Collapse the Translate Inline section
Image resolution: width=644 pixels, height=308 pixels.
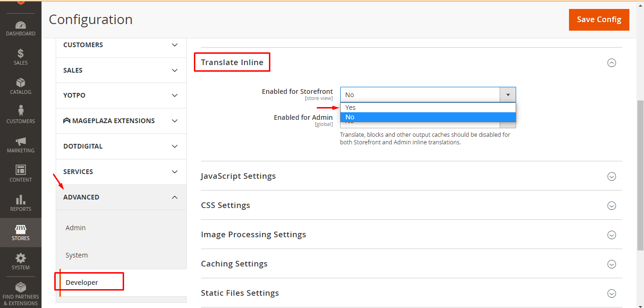pyautogui.click(x=611, y=63)
